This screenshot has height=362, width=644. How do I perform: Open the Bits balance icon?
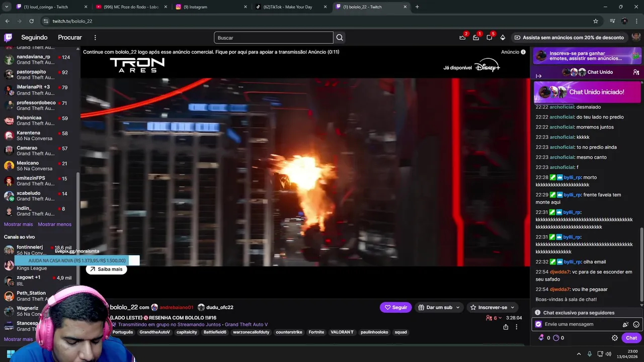point(541,338)
